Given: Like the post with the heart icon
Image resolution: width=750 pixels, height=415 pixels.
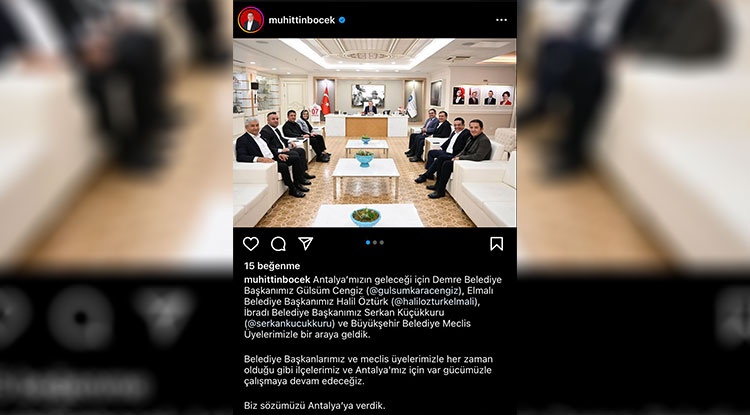Looking at the screenshot, I should pyautogui.click(x=251, y=244).
